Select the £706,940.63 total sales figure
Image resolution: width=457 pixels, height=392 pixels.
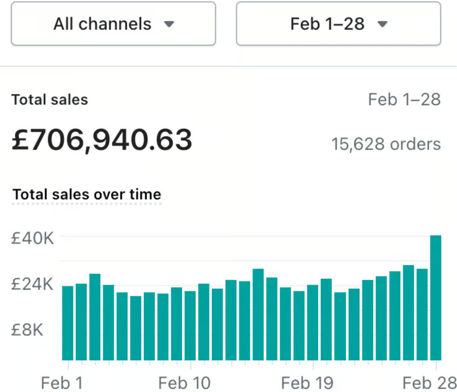pos(102,140)
